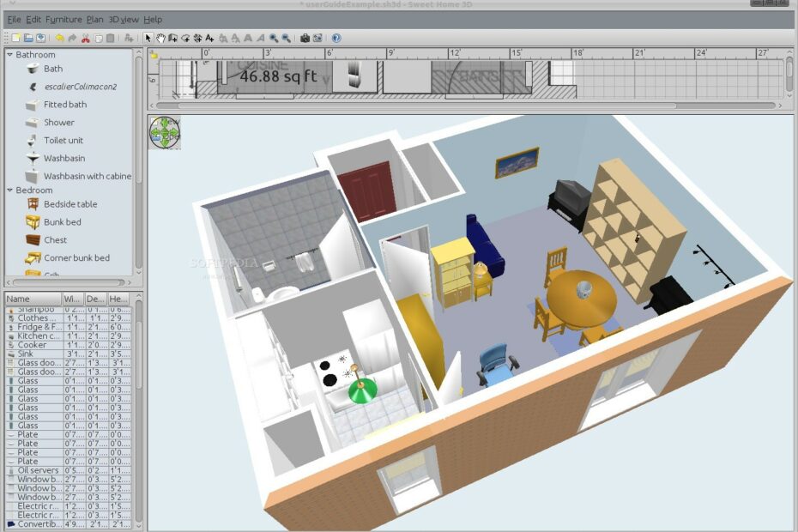
Task: Select the Cooker row in furniture list
Action: coord(68,345)
